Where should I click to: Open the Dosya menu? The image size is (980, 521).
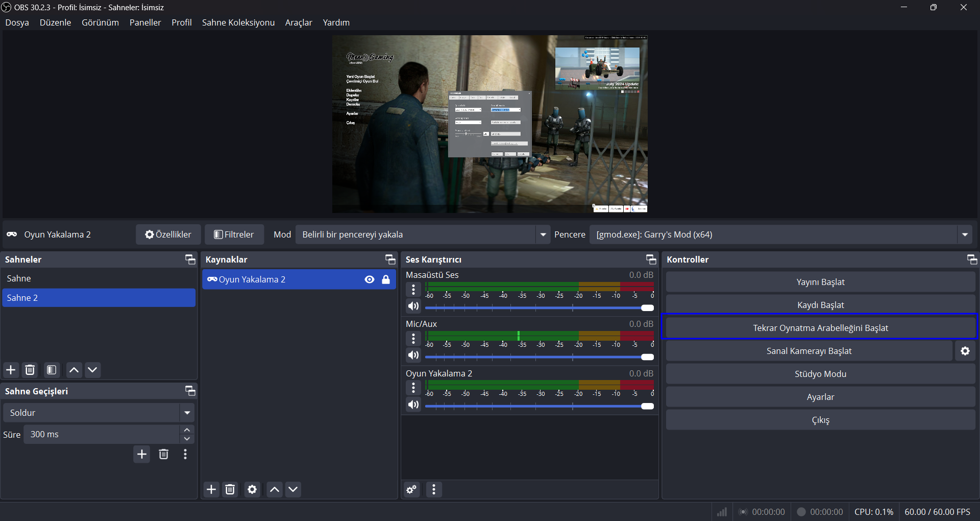pyautogui.click(x=17, y=22)
